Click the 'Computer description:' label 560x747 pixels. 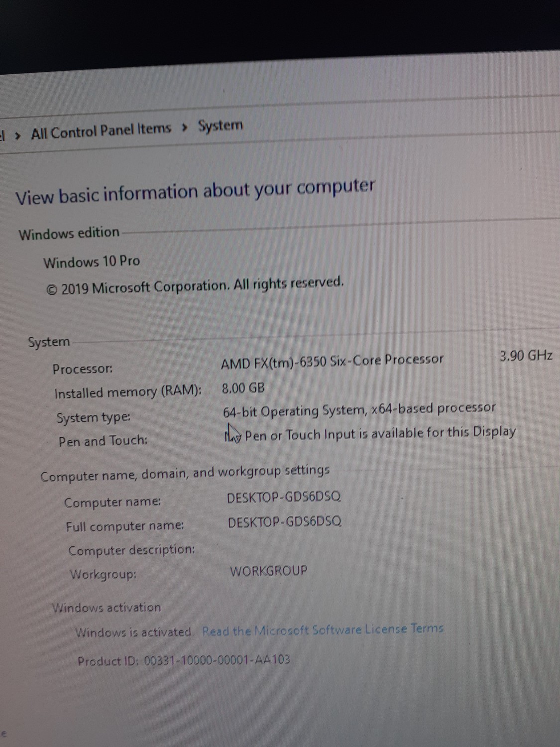coord(131,550)
